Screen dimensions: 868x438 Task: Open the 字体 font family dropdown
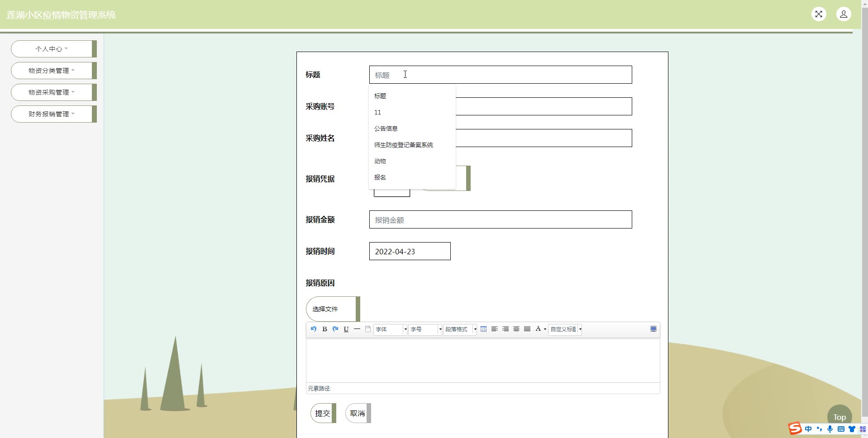pos(391,329)
